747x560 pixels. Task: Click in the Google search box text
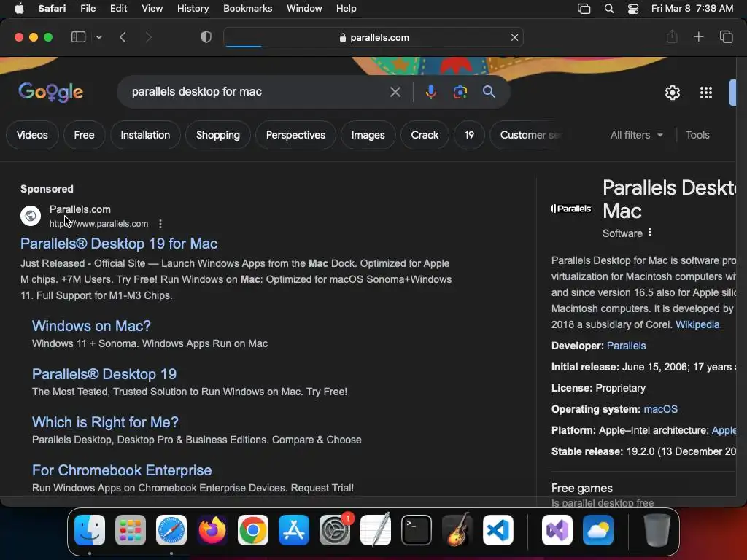(x=197, y=91)
